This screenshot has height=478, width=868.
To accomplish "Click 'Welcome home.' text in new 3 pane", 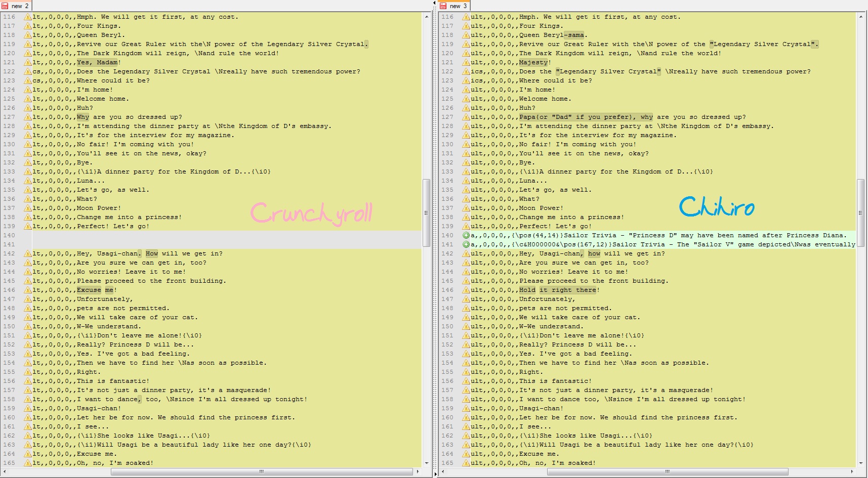I will point(546,99).
